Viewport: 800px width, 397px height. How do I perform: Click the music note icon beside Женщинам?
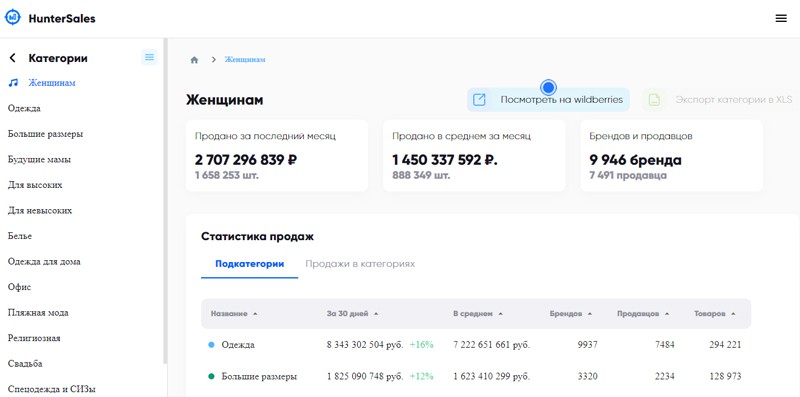[14, 83]
